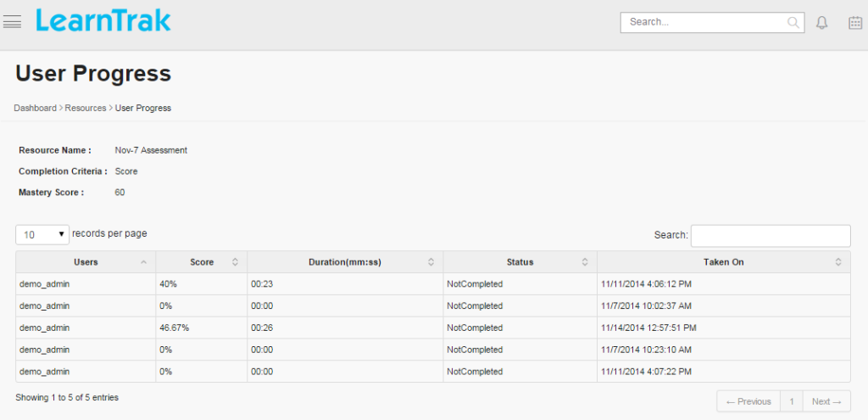
Task: Select the 00:26 duration cell
Action: (x=345, y=328)
